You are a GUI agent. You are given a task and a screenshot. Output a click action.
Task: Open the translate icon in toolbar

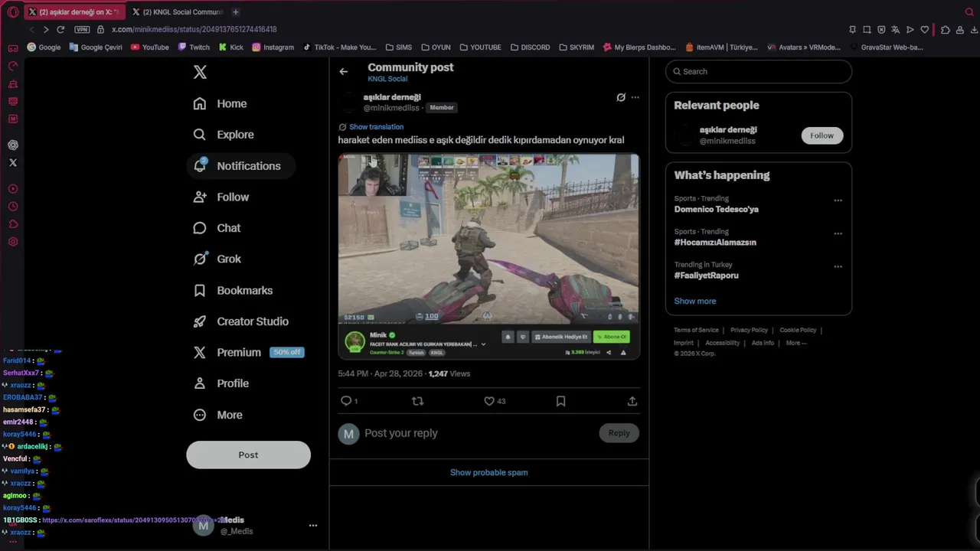pos(895,29)
